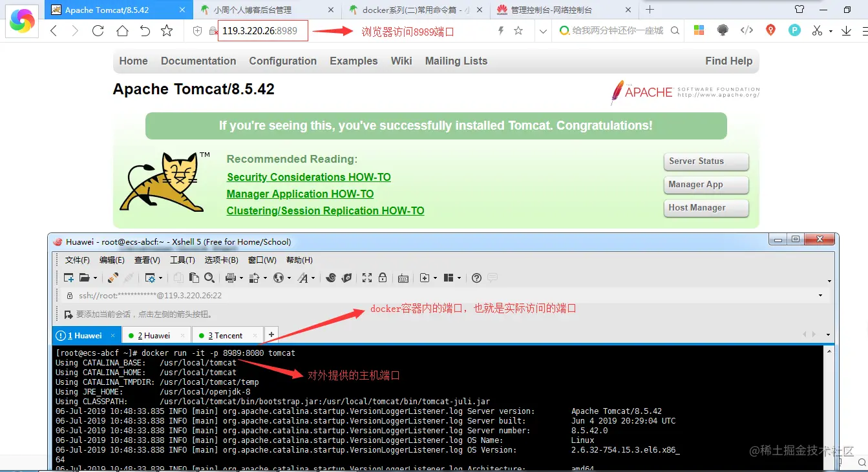Bookmark page with toolbar star icon
This screenshot has width=868, height=472.
167,30
